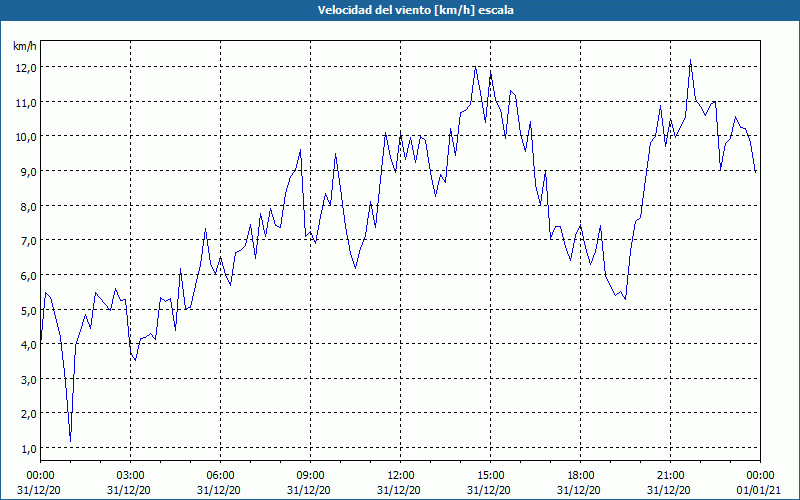Click the 12:00 time axis label

point(401,476)
